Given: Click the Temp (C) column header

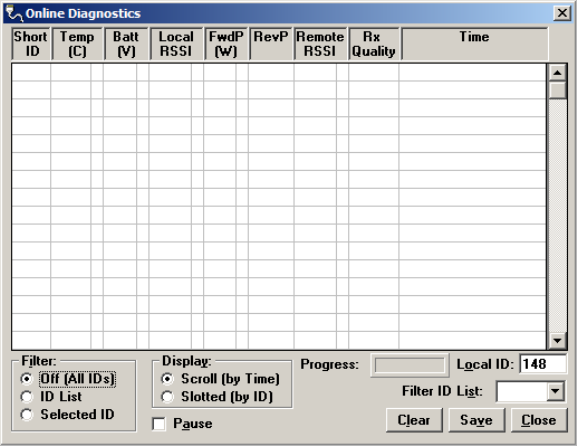Looking at the screenshot, I should [x=77, y=44].
